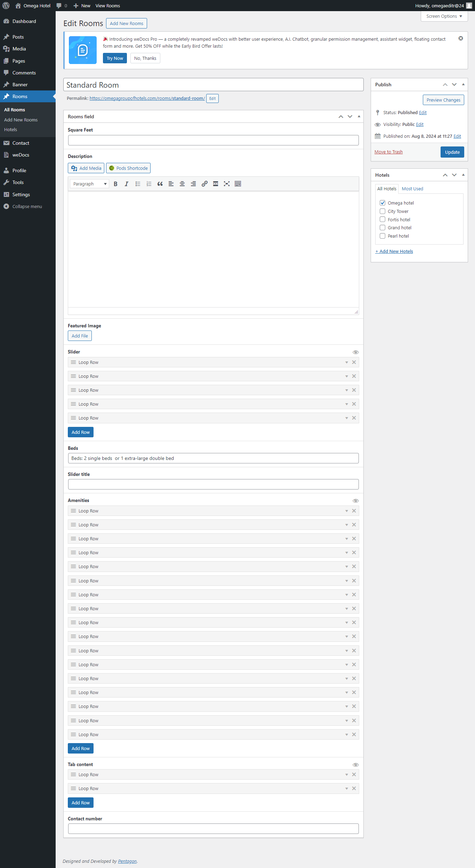The height and width of the screenshot is (868, 475).
Task: Toggle the editor toolbar kitchen sink icon
Action: pyautogui.click(x=238, y=184)
